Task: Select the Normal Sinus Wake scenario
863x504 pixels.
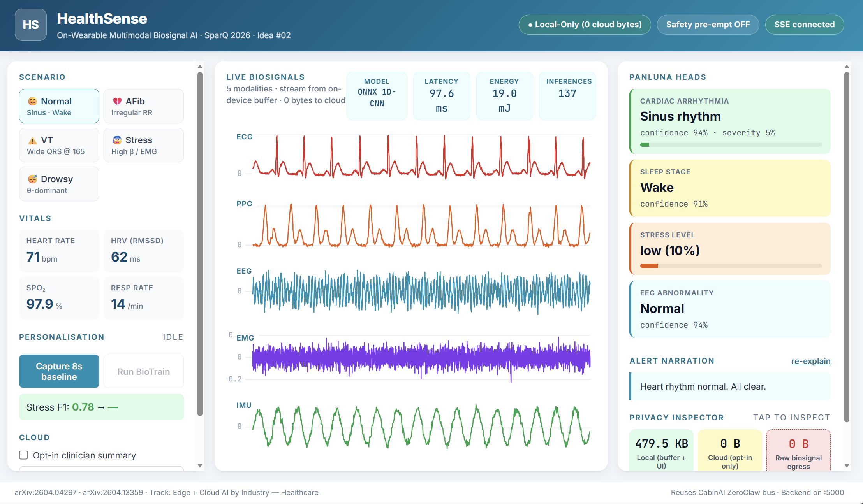Action: point(59,106)
